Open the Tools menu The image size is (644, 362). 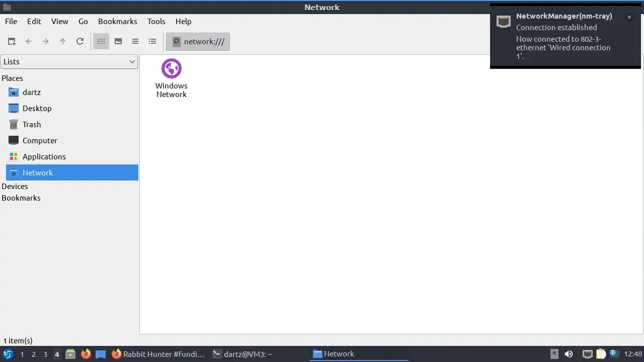coord(156,21)
